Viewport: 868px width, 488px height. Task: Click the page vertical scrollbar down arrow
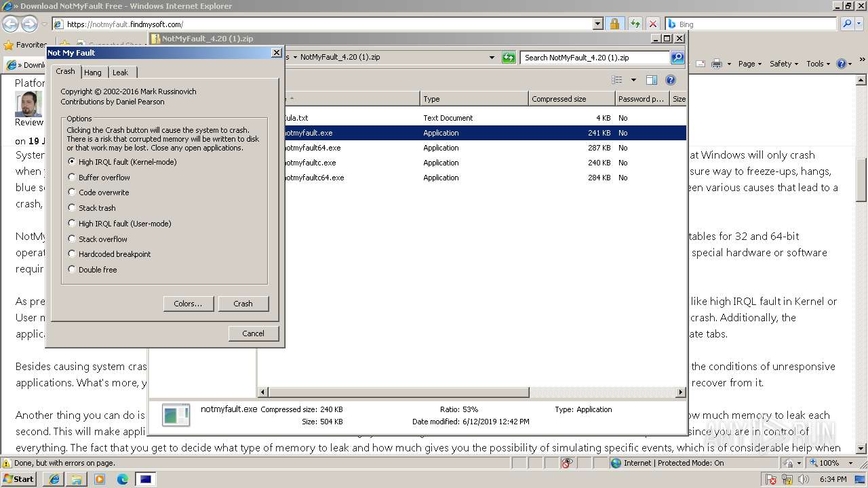[861, 449]
